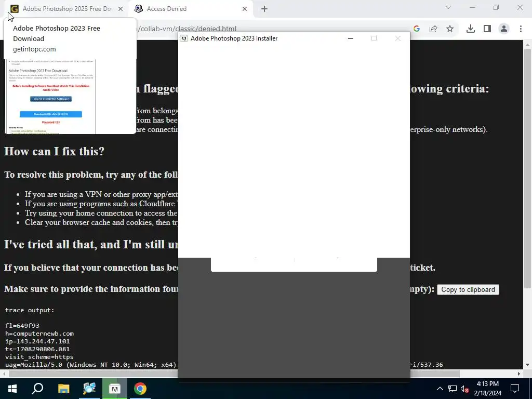Open Google Chrome from the taskbar

[x=140, y=389]
